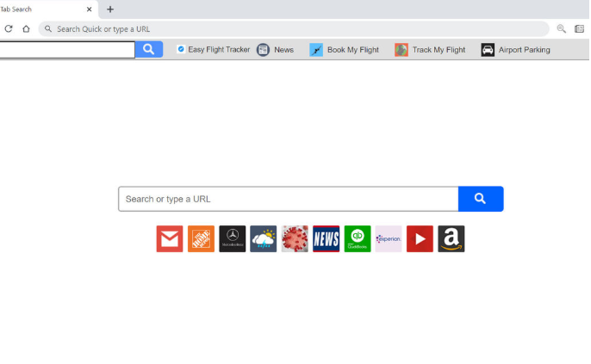Image resolution: width=591 pixels, height=364 pixels.
Task: Open the Mercedes-Benz shortcut tile
Action: 233,238
